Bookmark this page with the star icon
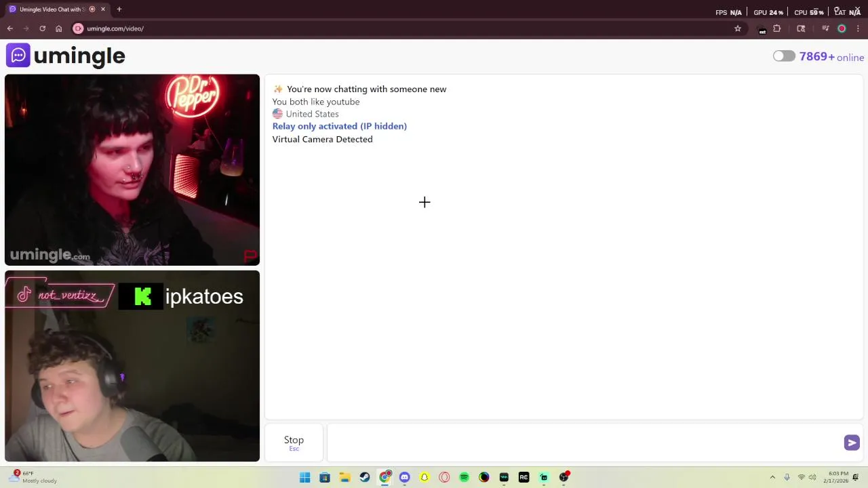The width and height of the screenshot is (868, 488). [x=738, y=28]
